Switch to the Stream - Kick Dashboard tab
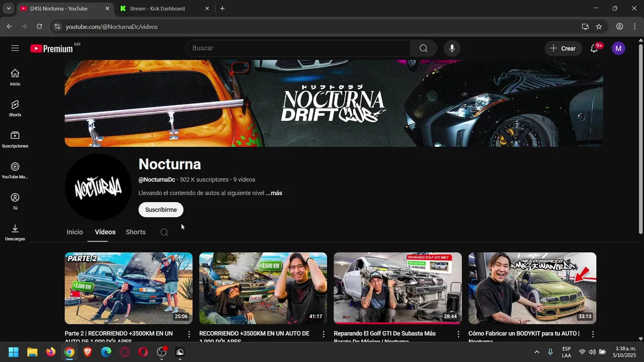644x362 pixels. pyautogui.click(x=165, y=9)
